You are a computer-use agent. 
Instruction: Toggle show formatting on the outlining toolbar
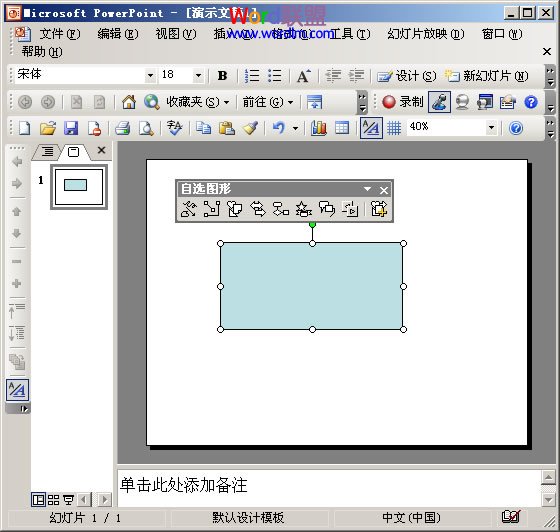coord(17,390)
